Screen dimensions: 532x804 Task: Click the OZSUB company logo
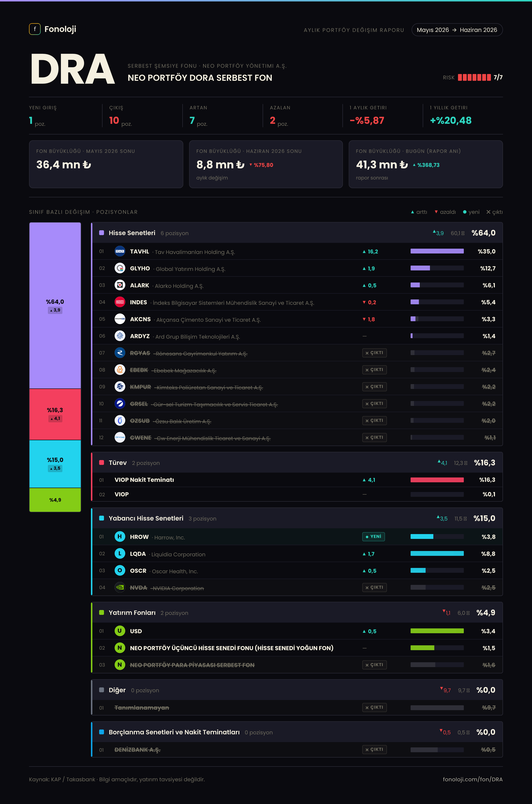click(120, 421)
